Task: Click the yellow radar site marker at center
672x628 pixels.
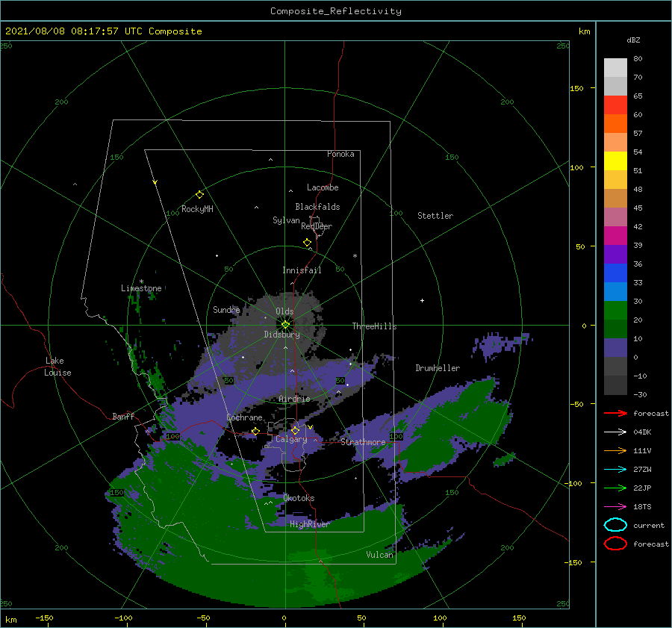Action: click(285, 325)
